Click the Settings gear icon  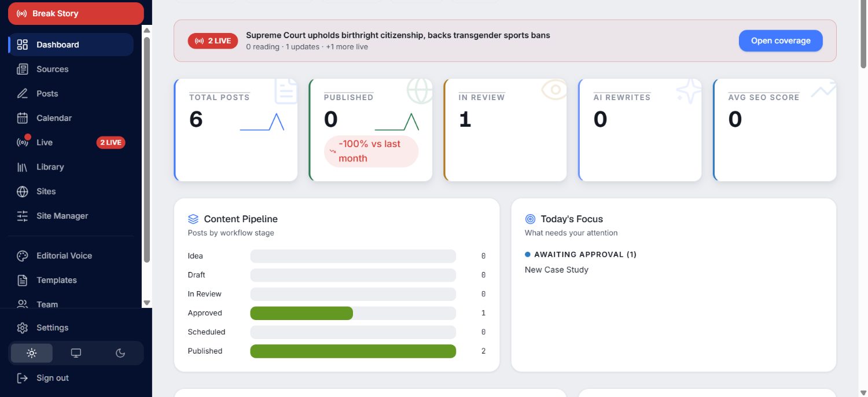(x=23, y=328)
